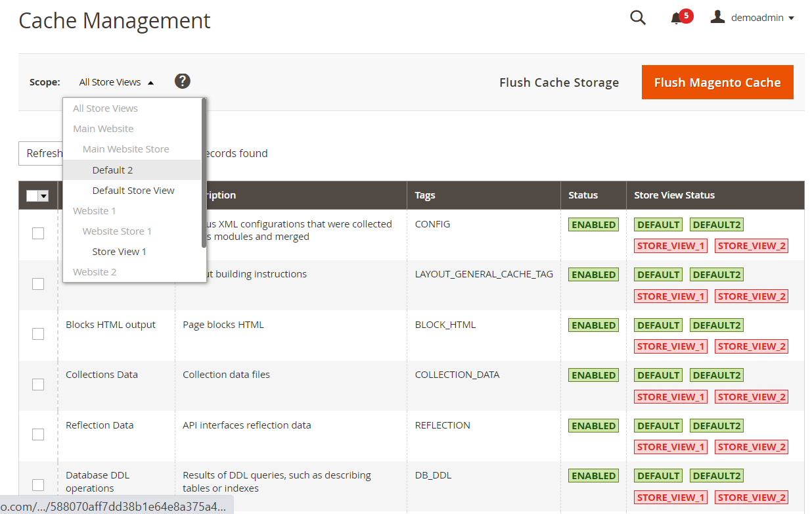Click 'API interfaces reflection data' description

(247, 425)
